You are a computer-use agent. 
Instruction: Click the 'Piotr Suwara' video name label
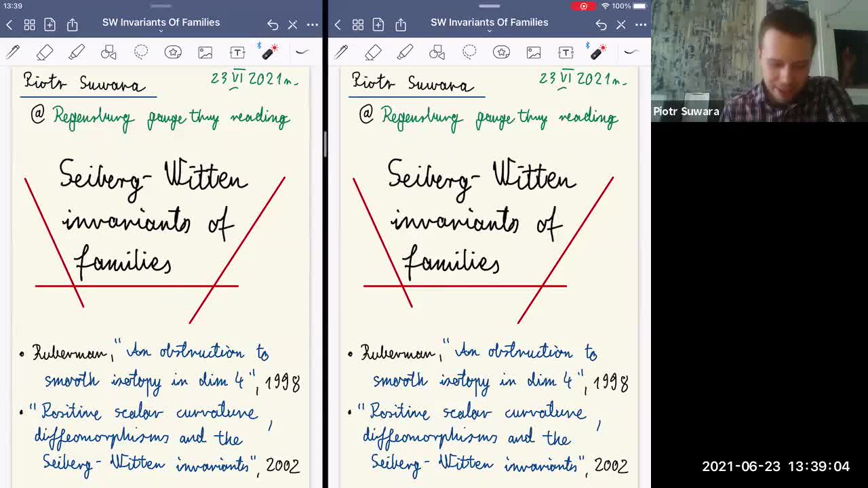tap(686, 111)
